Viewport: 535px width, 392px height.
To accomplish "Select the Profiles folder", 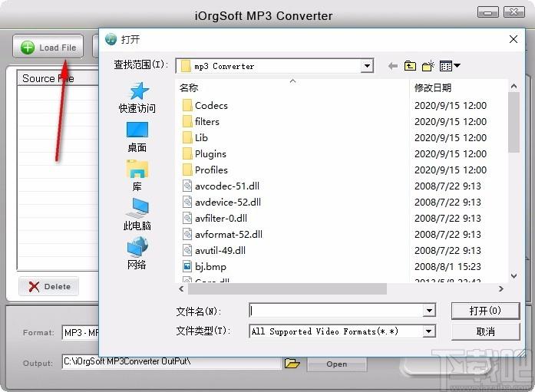I will pyautogui.click(x=205, y=170).
